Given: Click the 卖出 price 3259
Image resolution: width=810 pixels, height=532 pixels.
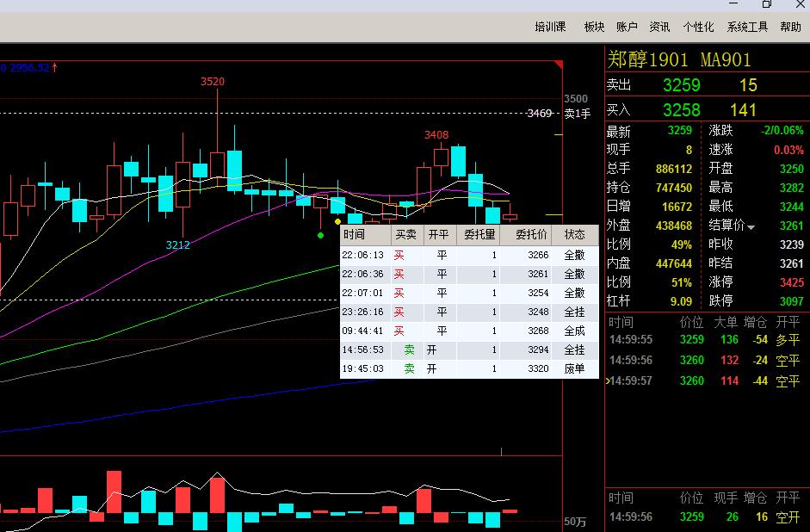Looking at the screenshot, I should point(681,85).
